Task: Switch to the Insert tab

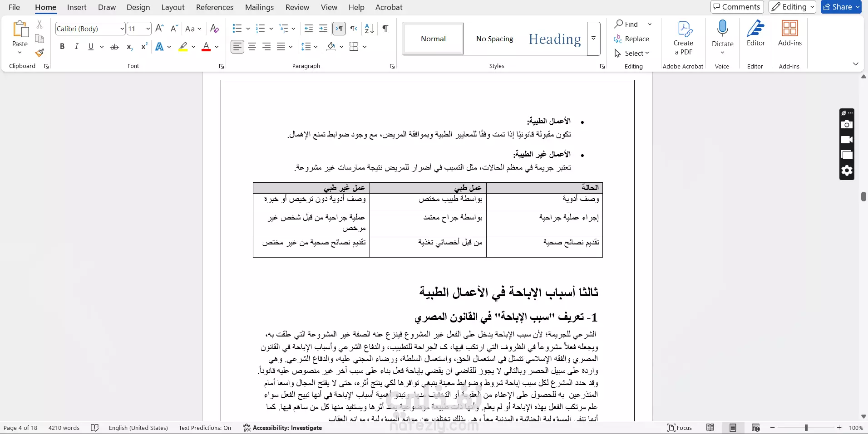Action: point(77,7)
